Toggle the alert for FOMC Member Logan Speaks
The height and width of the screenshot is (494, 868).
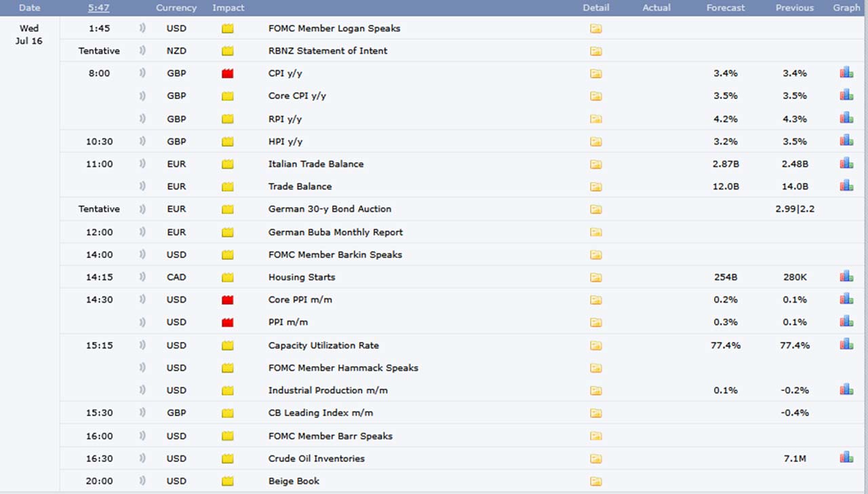click(x=142, y=28)
